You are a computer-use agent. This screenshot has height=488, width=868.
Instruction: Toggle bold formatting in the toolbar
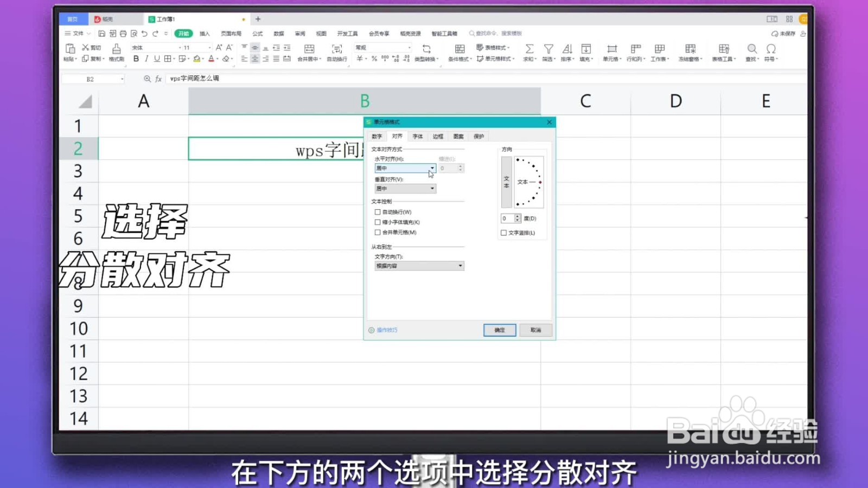click(135, 59)
